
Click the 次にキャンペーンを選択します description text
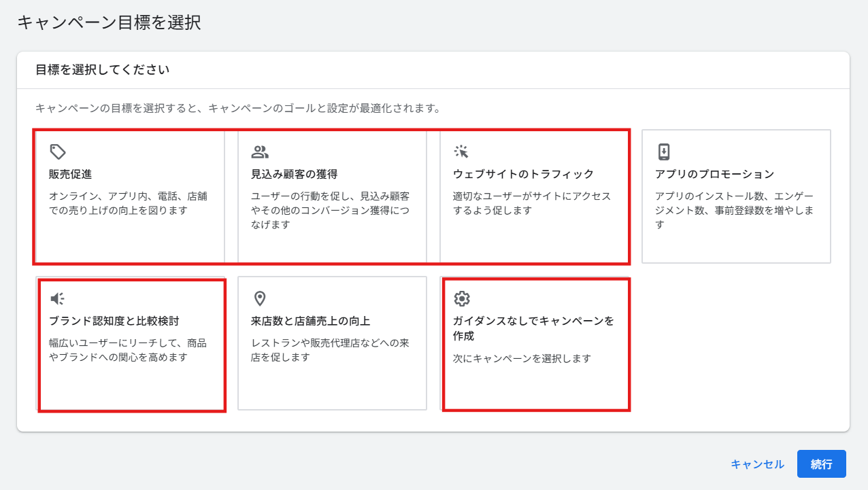[x=522, y=358]
